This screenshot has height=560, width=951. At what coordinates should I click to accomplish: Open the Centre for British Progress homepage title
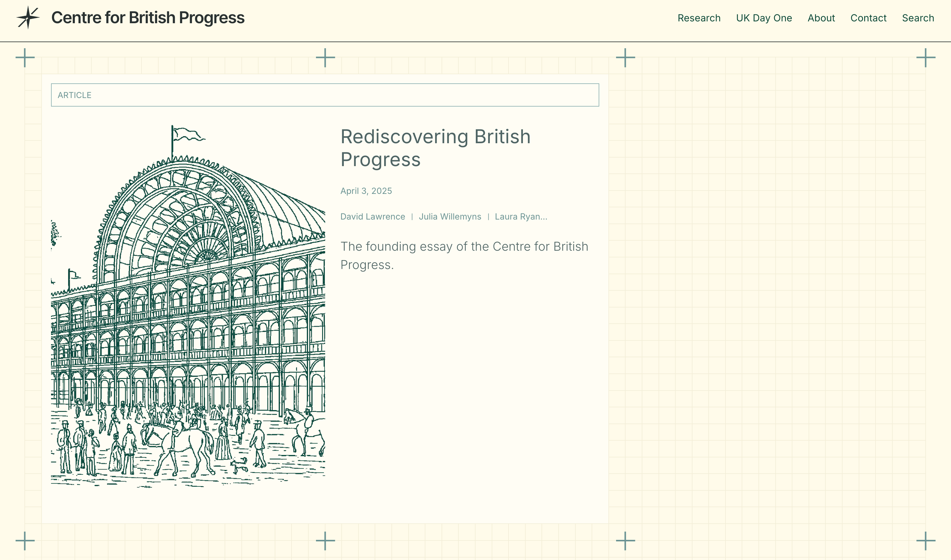(x=148, y=18)
